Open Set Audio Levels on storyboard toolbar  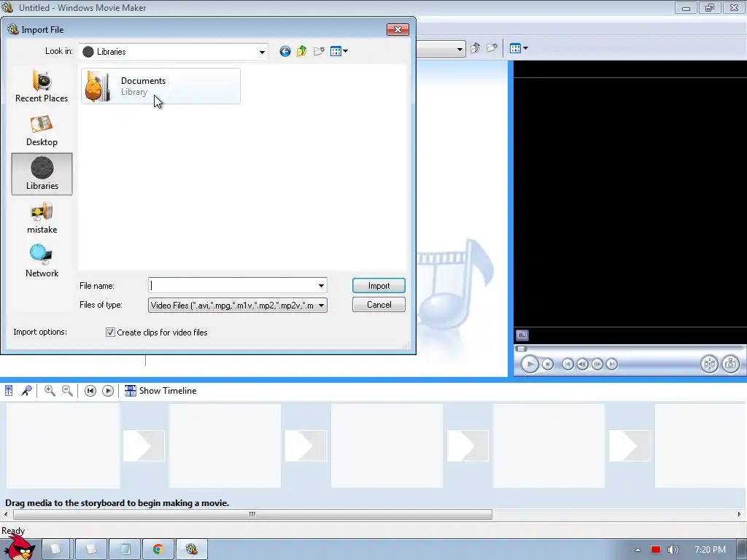[x=9, y=391]
